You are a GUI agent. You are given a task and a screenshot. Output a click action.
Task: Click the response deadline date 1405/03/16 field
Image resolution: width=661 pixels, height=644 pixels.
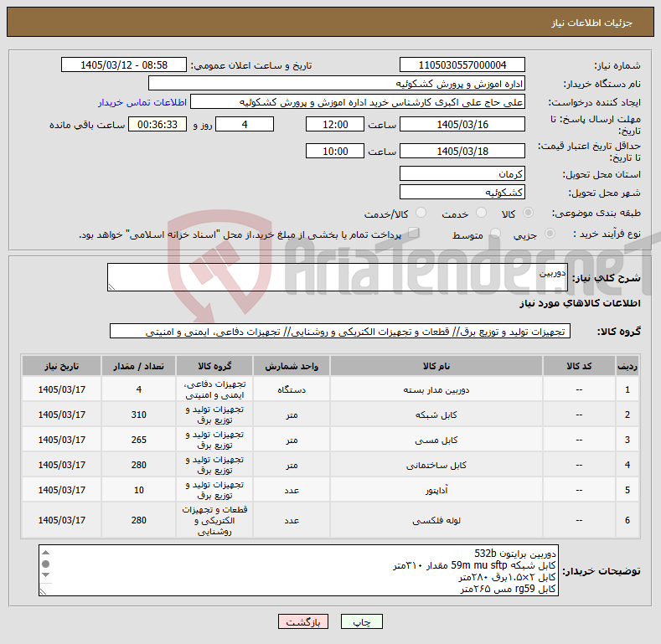point(462,124)
